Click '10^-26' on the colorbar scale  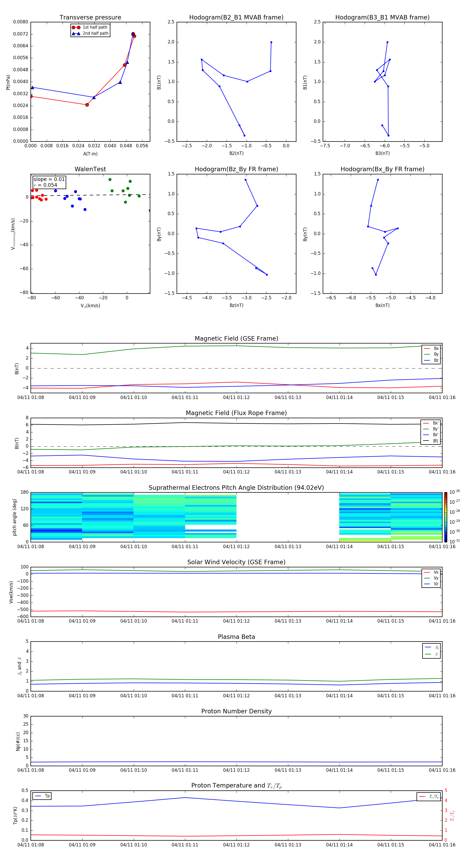(454, 492)
